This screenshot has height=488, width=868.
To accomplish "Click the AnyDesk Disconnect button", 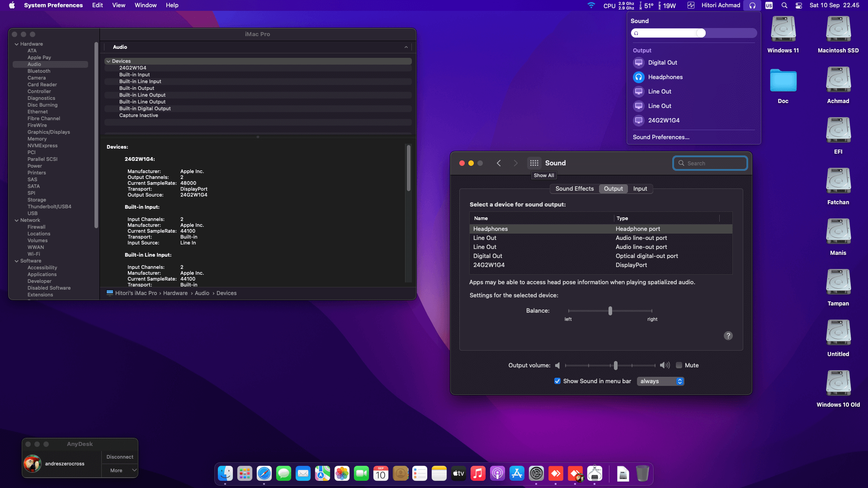I will [x=120, y=457].
